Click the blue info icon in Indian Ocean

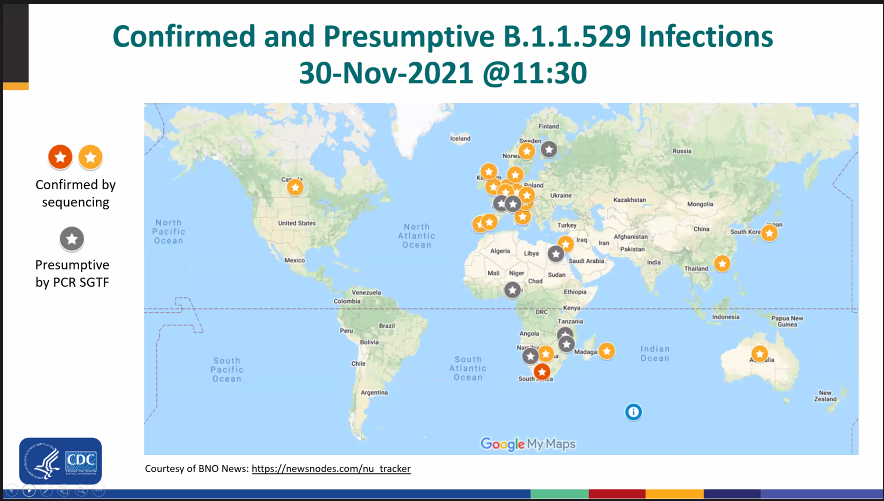[633, 412]
